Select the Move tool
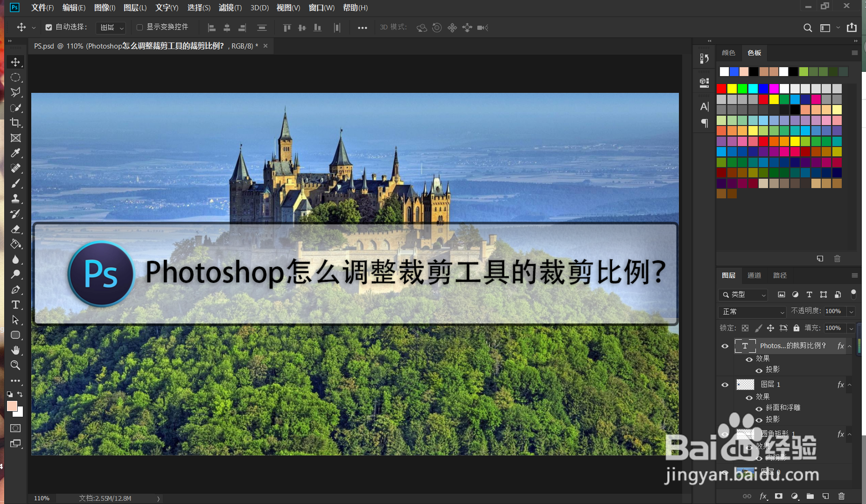866x504 pixels. pos(15,62)
